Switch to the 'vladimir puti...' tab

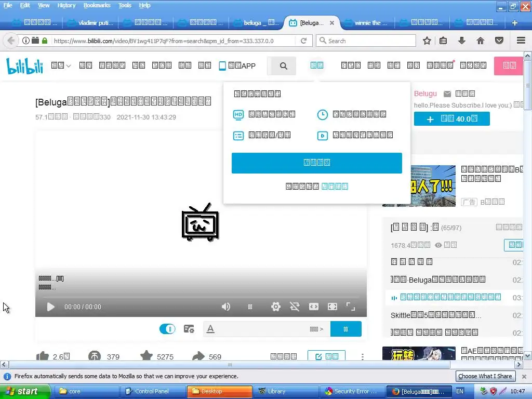(90, 23)
